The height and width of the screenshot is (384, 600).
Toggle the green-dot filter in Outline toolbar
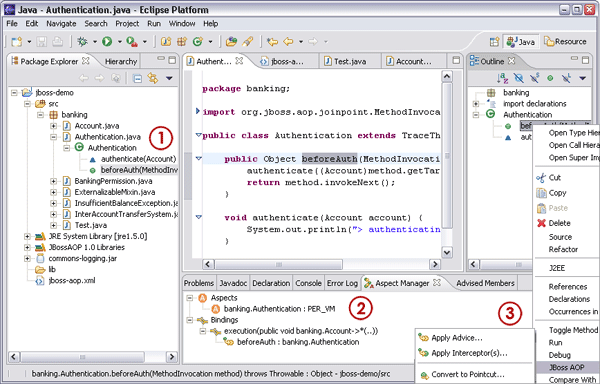click(550, 78)
